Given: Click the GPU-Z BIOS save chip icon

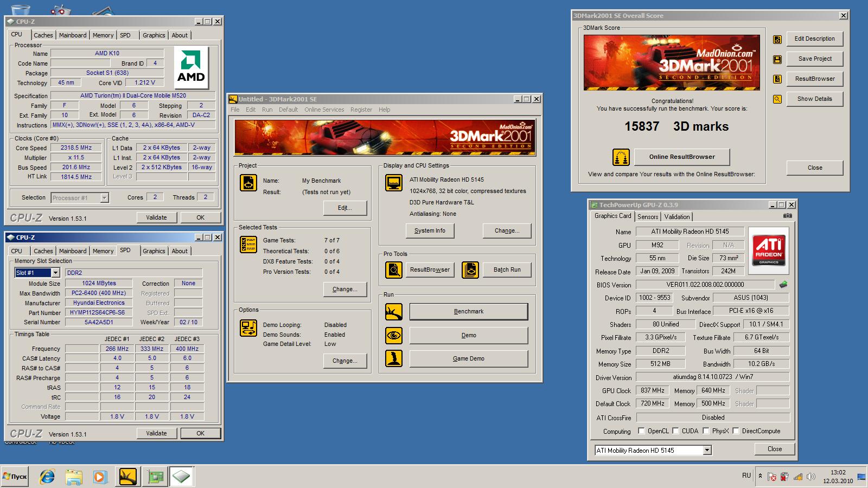Looking at the screenshot, I should (783, 284).
